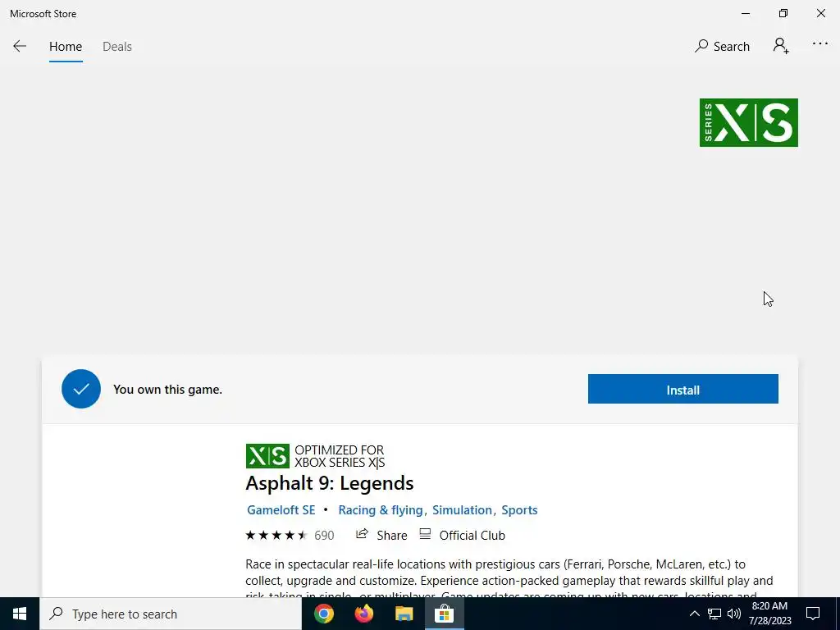Open the notification Action Center
Viewport: 840px width, 630px height.
(813, 614)
